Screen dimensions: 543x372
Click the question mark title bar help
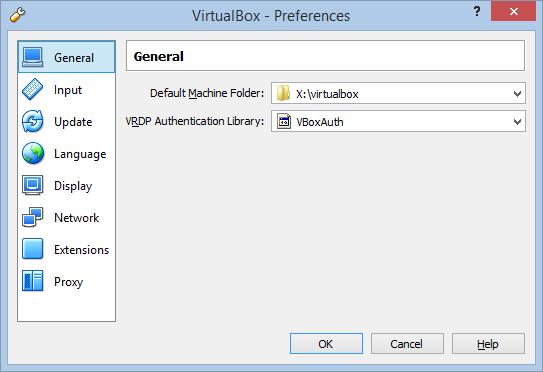coord(477,11)
